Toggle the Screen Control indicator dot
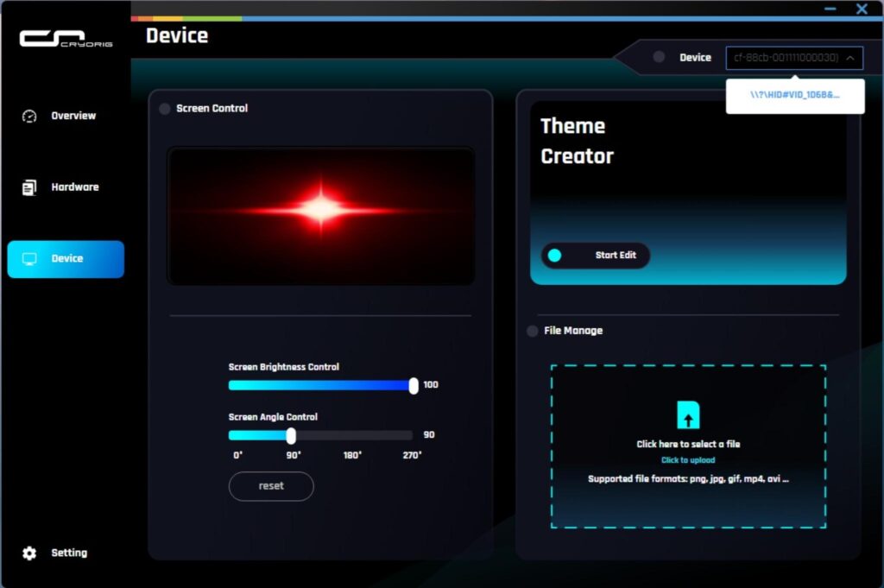This screenshot has height=588, width=884. pos(165,109)
